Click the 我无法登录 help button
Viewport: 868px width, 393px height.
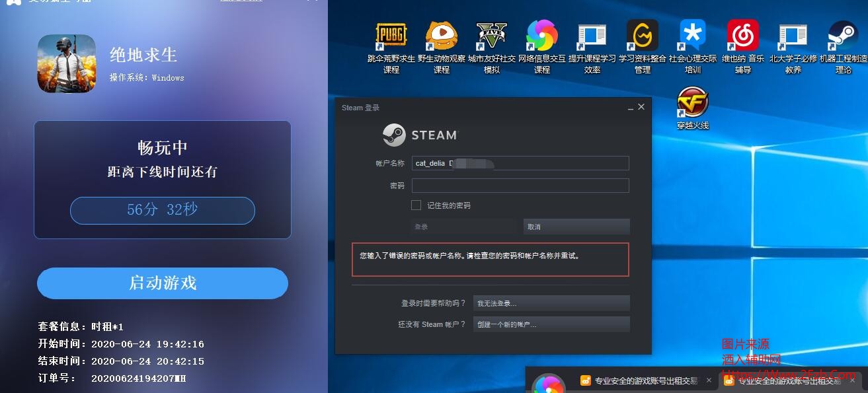551,303
